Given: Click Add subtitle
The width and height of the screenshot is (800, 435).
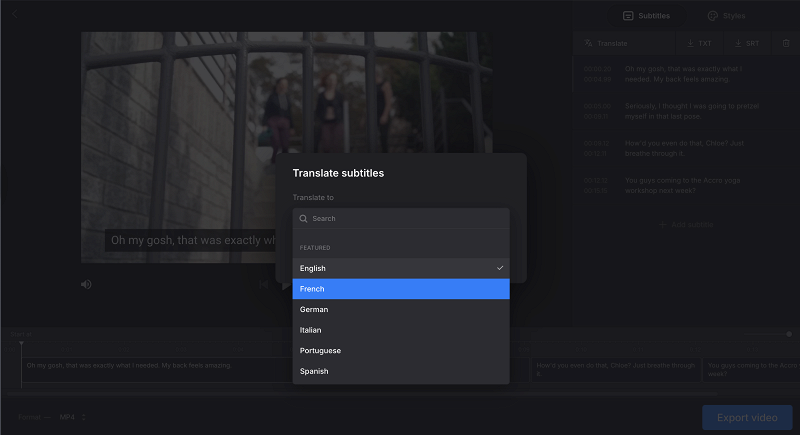Looking at the screenshot, I should click(x=686, y=224).
